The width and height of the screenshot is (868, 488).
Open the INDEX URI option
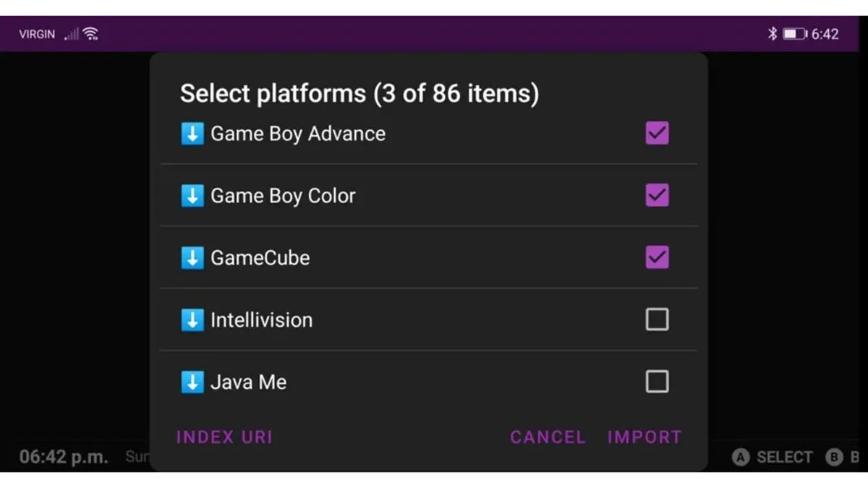224,437
